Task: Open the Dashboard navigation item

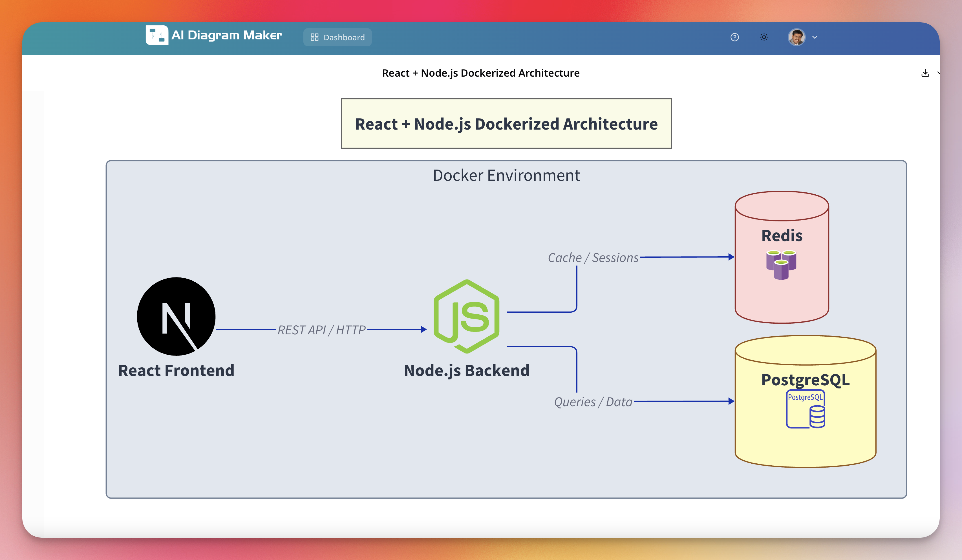Action: 337,37
